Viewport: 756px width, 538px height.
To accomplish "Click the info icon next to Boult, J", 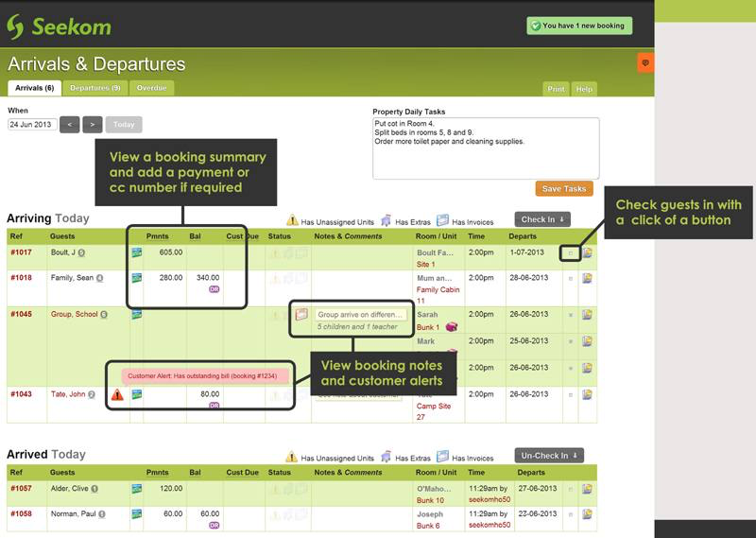I will 81,252.
